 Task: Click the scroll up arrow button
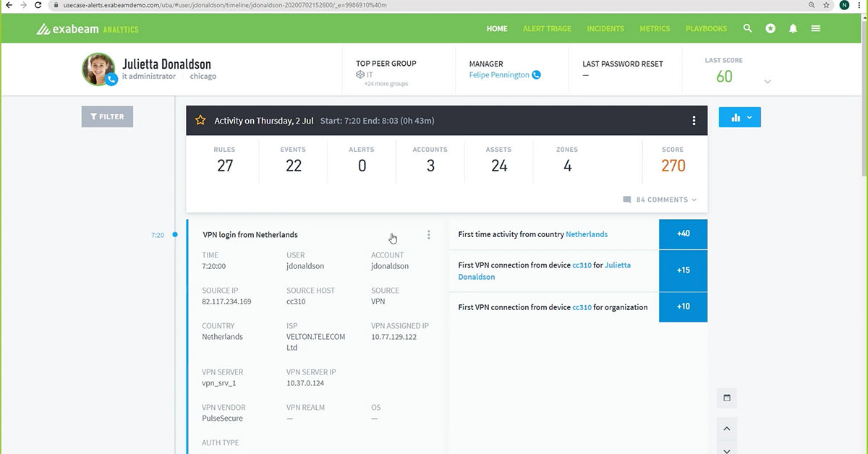tap(727, 429)
